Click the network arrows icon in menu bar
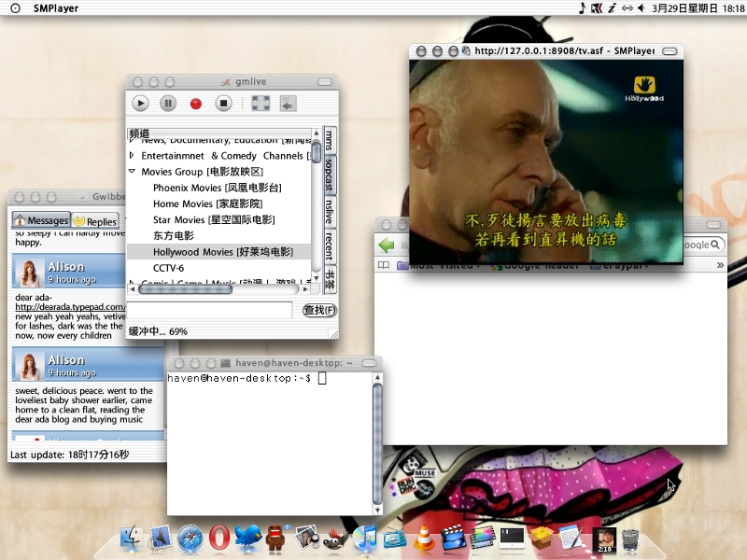 point(627,8)
